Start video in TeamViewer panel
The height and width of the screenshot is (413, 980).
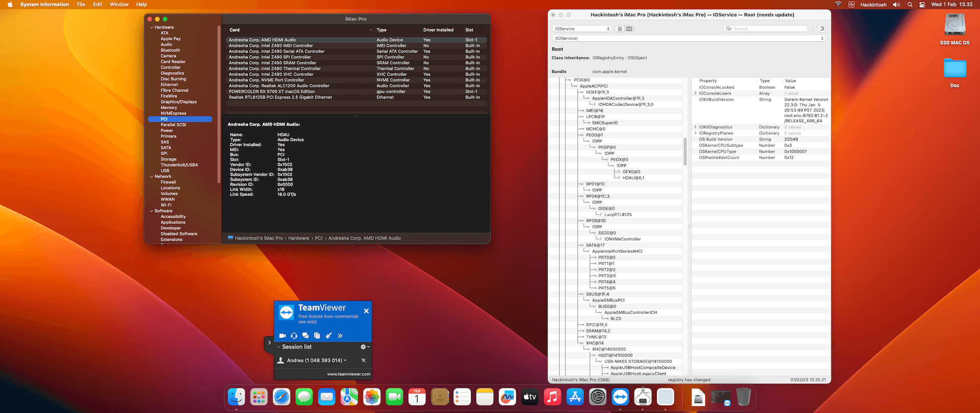pos(282,335)
